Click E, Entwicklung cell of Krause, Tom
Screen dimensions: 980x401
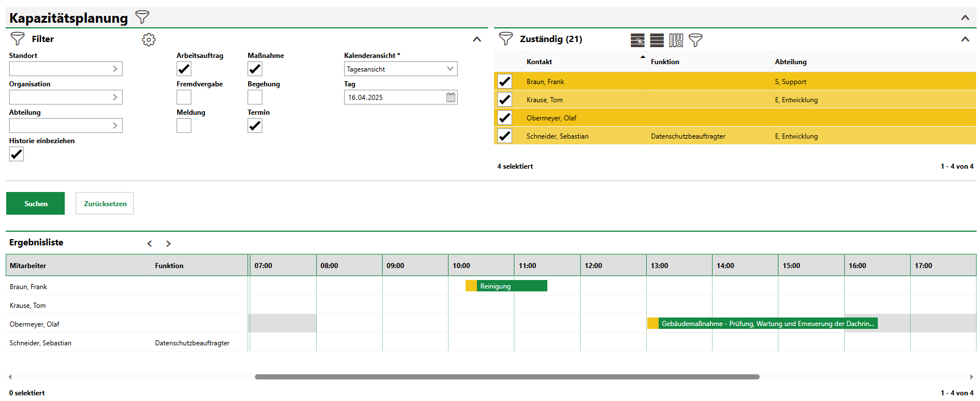pos(796,100)
